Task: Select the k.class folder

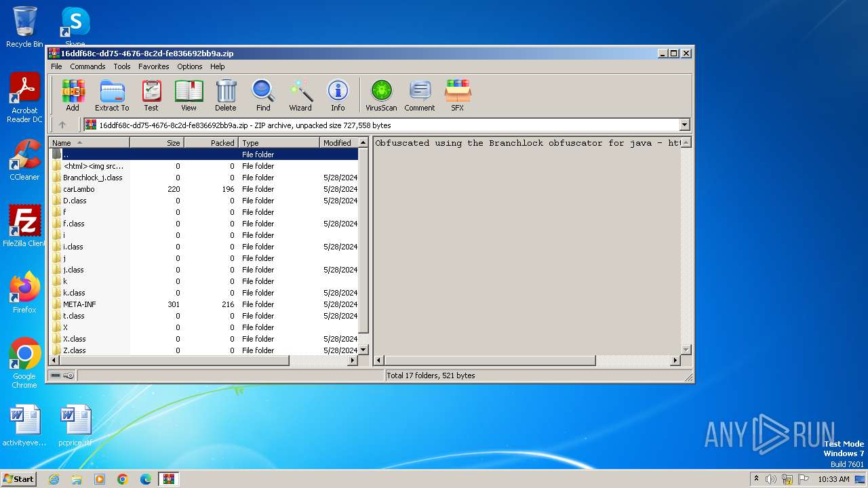Action: coord(203,293)
